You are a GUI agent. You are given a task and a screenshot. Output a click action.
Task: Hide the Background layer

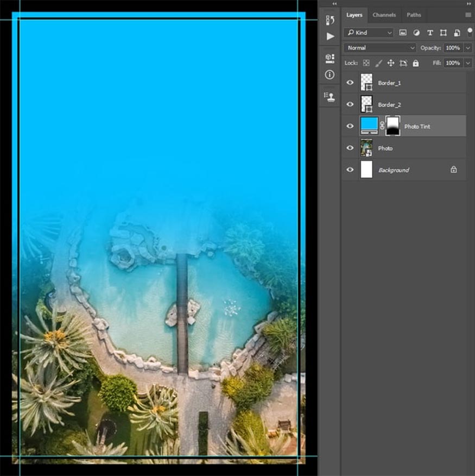[x=350, y=170]
